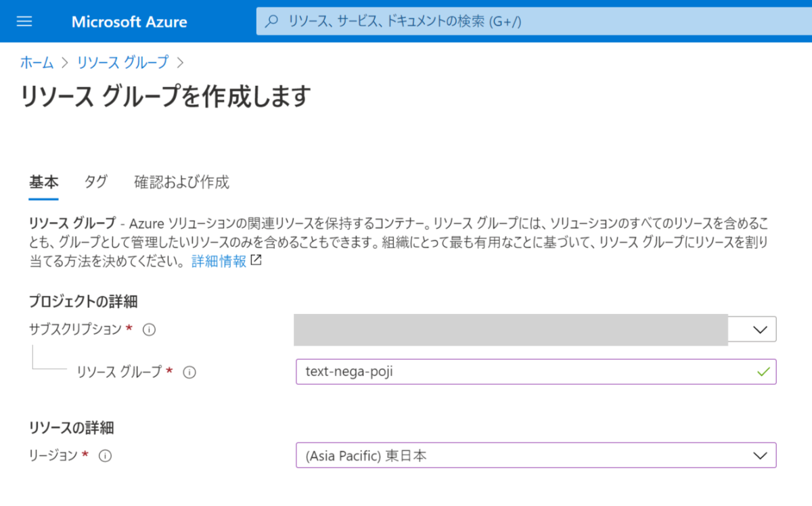Click external link icon beside 詳細情報
The height and width of the screenshot is (506, 812).
[x=256, y=260]
